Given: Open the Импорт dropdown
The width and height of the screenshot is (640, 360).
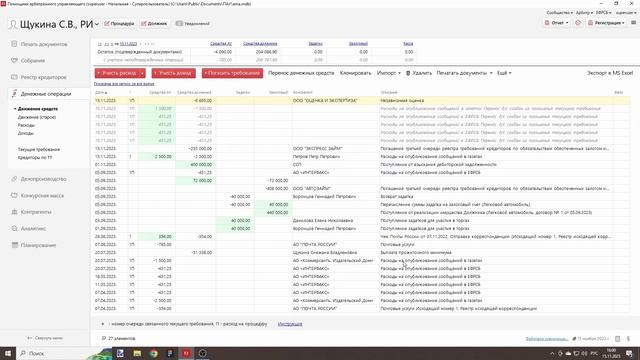Looking at the screenshot, I should [389, 73].
